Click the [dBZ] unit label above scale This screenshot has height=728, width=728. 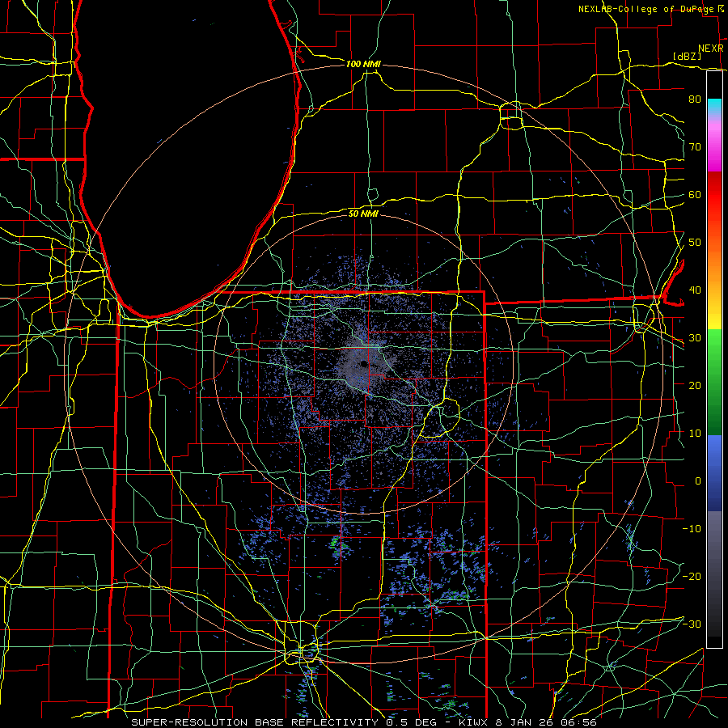(687, 56)
